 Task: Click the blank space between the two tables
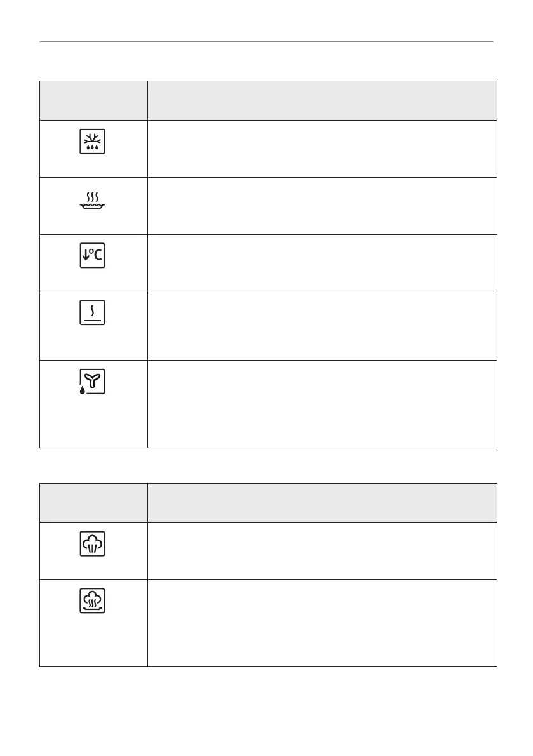pyautogui.click(x=268, y=465)
